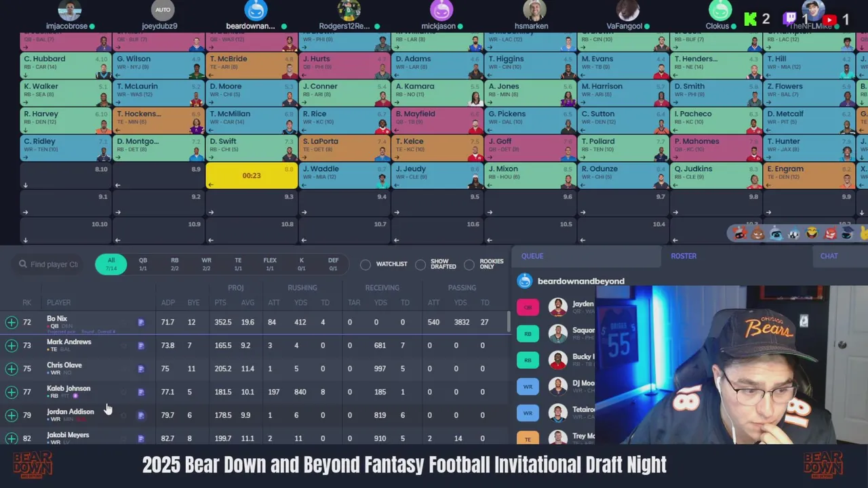Send the skull ghost emoji reaction
This screenshot has height=488, width=868.
click(794, 234)
